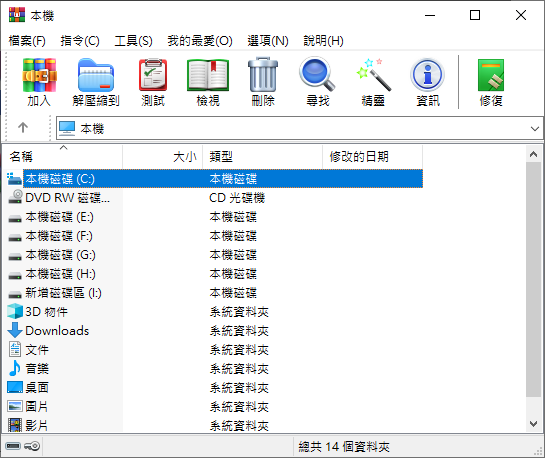The image size is (545, 458).
Task: Click the key password icon in status bar
Action: click(33, 446)
